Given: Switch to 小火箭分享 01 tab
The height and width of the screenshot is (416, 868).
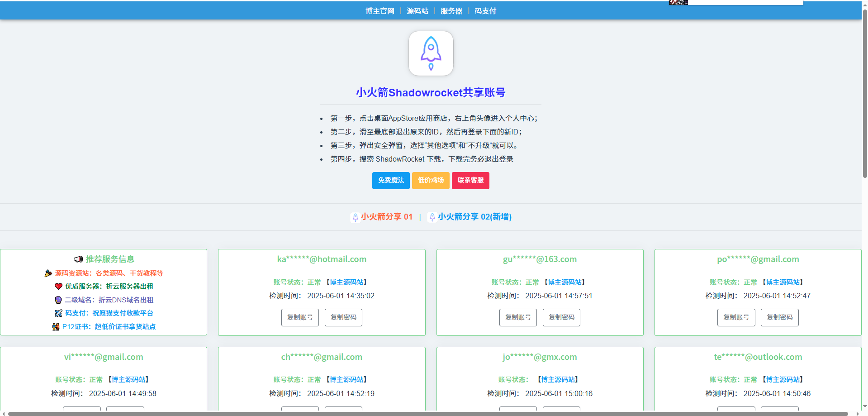Looking at the screenshot, I should 387,217.
